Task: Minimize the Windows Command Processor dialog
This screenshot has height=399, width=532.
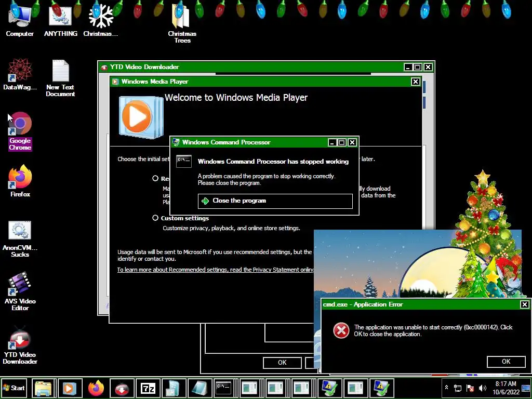Action: pos(332,142)
